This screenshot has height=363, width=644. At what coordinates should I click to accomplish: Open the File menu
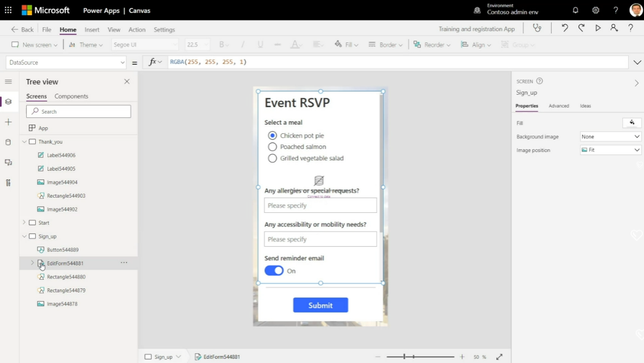pos(47,30)
